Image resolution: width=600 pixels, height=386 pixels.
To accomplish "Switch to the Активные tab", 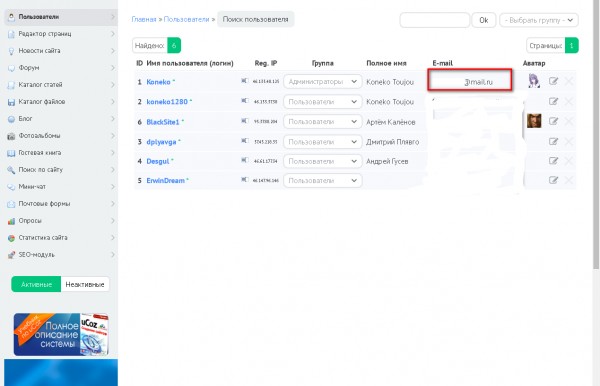I will click(x=36, y=284).
